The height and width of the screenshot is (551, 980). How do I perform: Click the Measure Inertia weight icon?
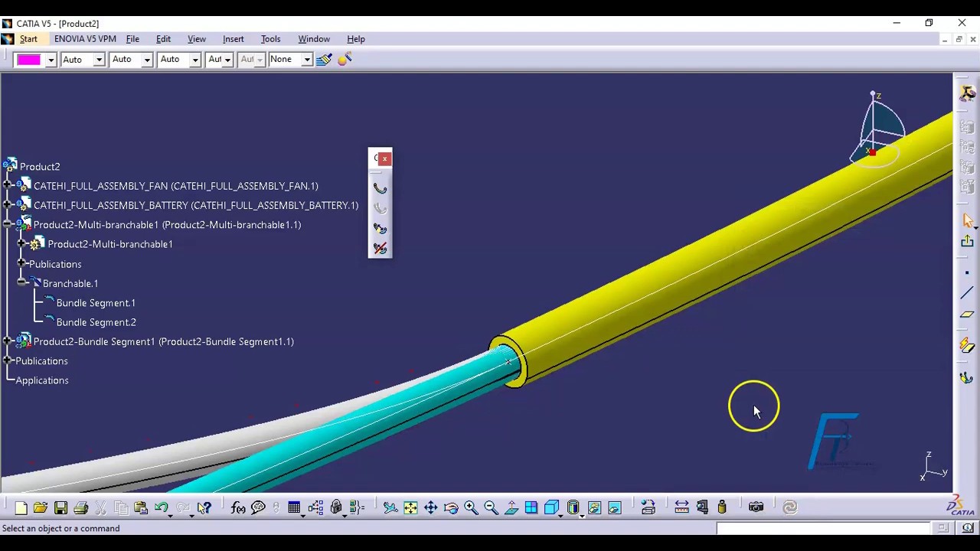722,507
